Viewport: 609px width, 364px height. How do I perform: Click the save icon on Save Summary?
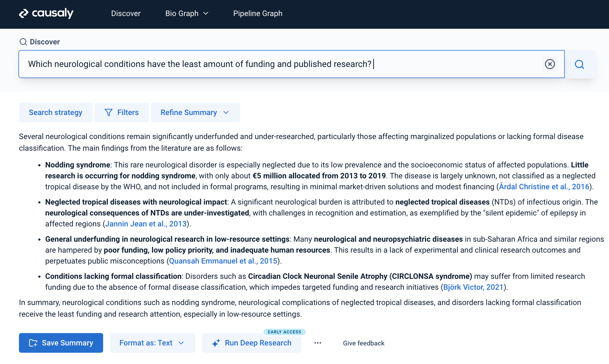tap(33, 343)
